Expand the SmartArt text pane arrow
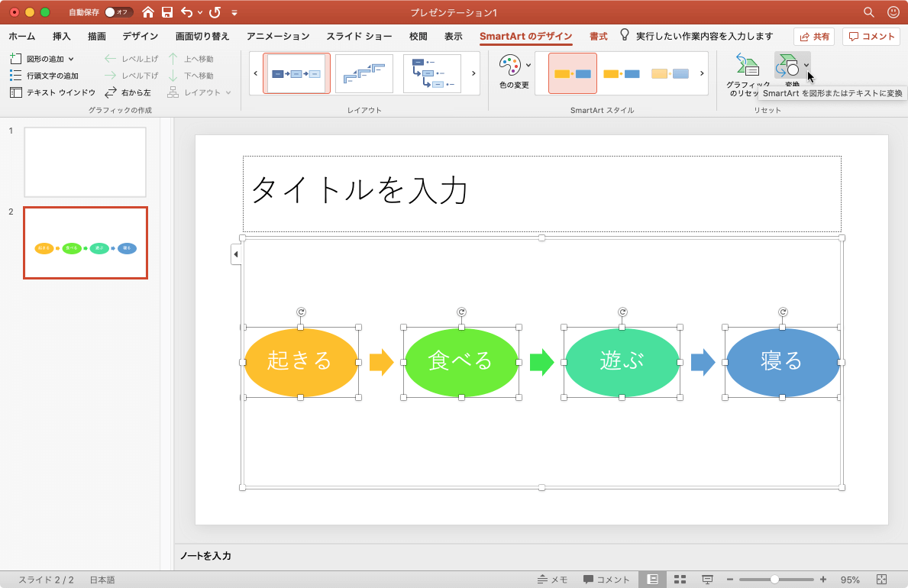The width and height of the screenshot is (908, 588). click(x=236, y=254)
